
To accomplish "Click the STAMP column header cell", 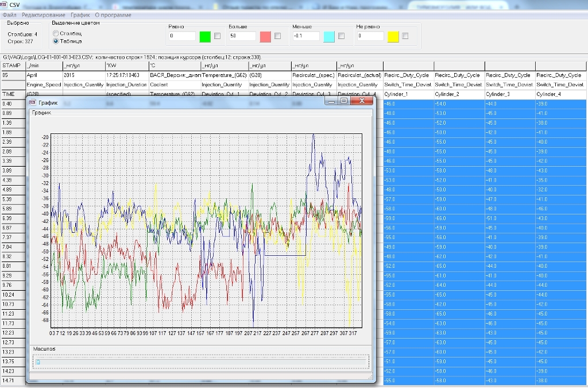I will pyautogui.click(x=13, y=66).
